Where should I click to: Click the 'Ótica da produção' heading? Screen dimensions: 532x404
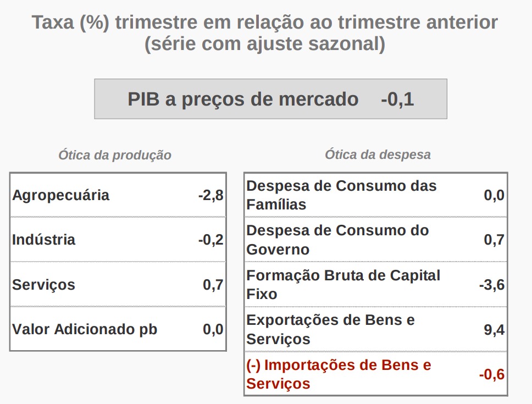pyautogui.click(x=115, y=155)
